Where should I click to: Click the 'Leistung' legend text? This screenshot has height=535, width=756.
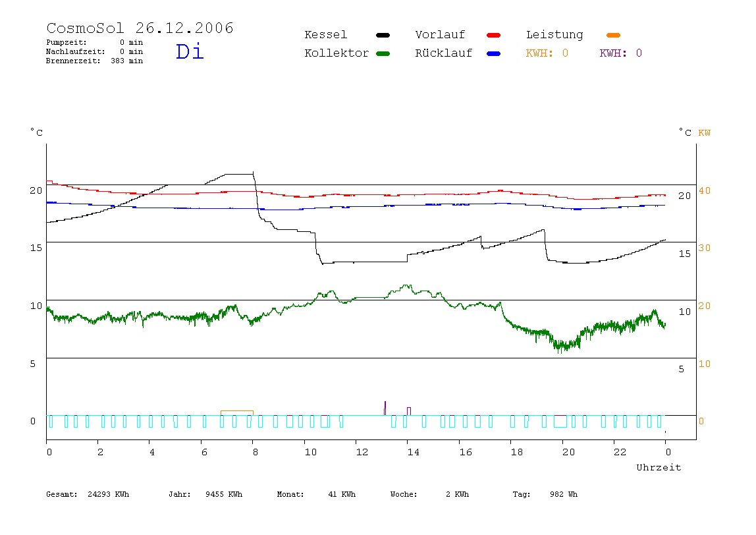click(x=554, y=35)
